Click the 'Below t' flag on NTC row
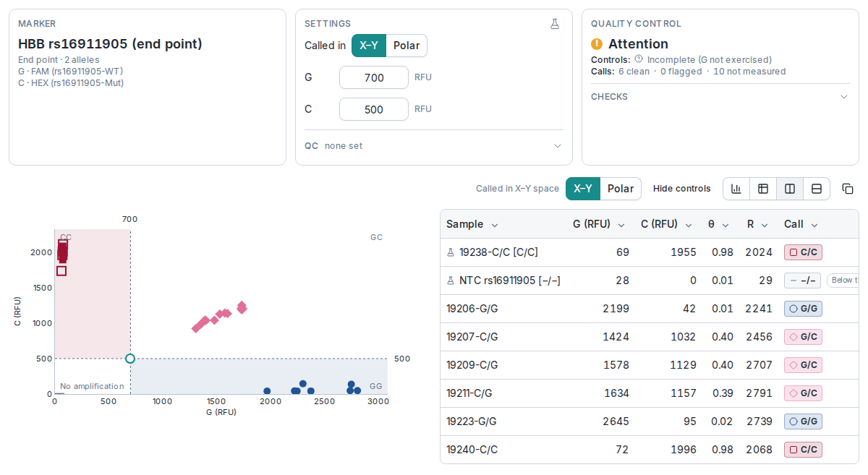Viewport: 868px width, 475px height. tap(843, 281)
